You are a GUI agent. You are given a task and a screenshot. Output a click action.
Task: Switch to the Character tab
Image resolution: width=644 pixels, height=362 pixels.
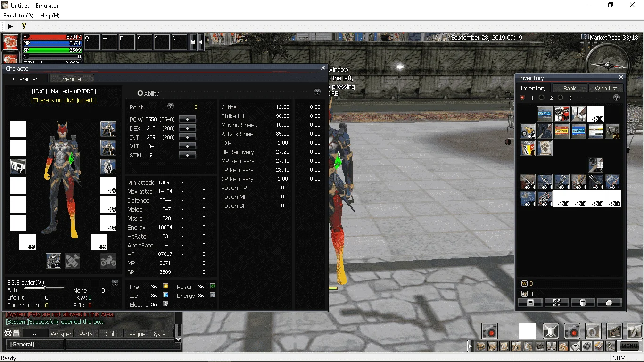25,79
